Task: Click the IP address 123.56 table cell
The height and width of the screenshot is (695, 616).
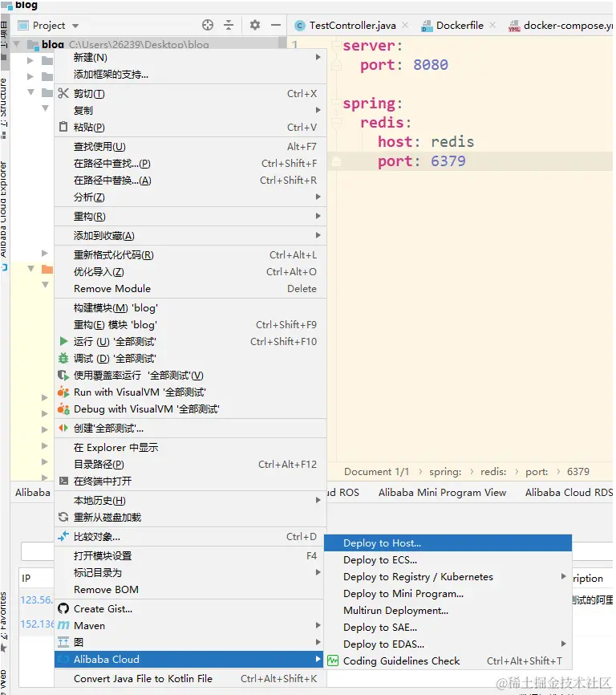Action: pos(36,599)
